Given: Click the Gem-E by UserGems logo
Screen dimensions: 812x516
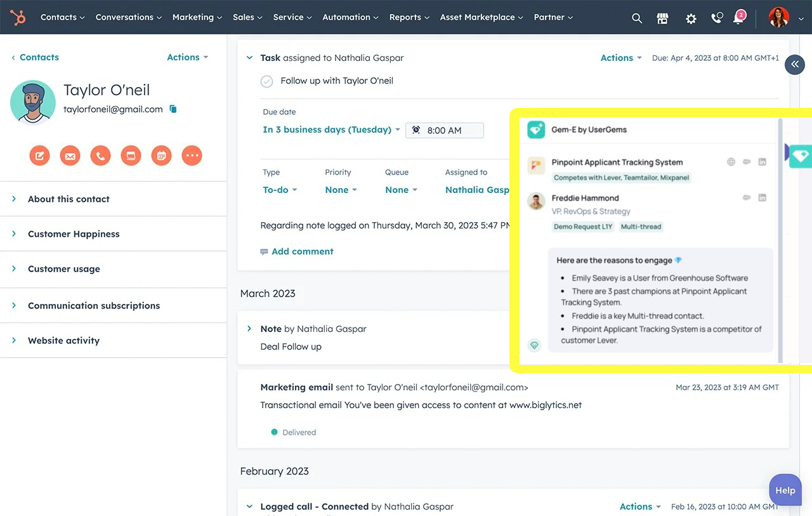Looking at the screenshot, I should pyautogui.click(x=536, y=129).
